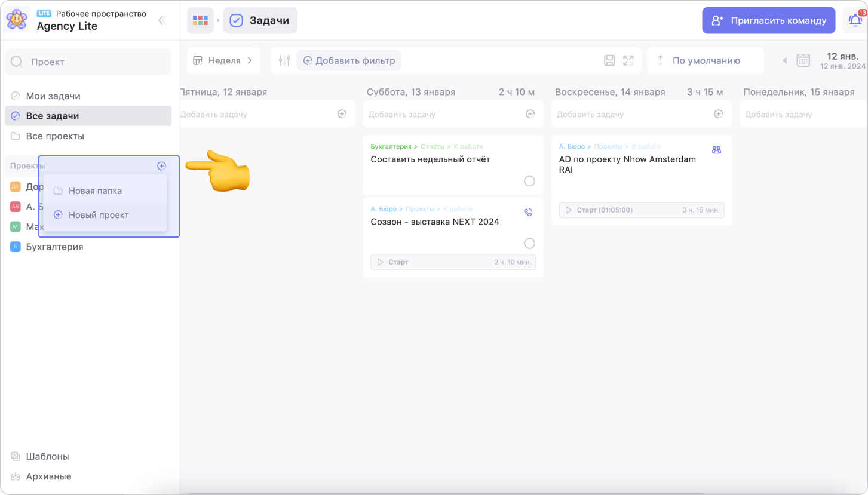868x495 pixels.
Task: Open Шаблоны in the sidebar
Action: point(88,456)
